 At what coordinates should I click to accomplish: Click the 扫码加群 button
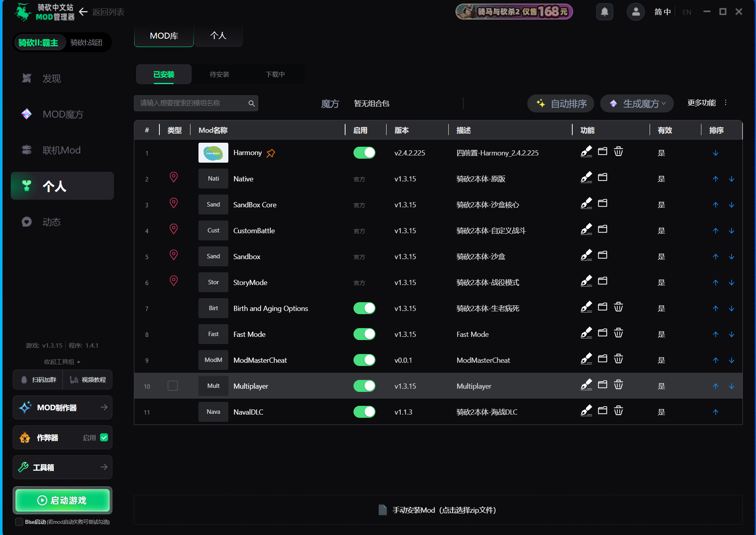[38, 380]
